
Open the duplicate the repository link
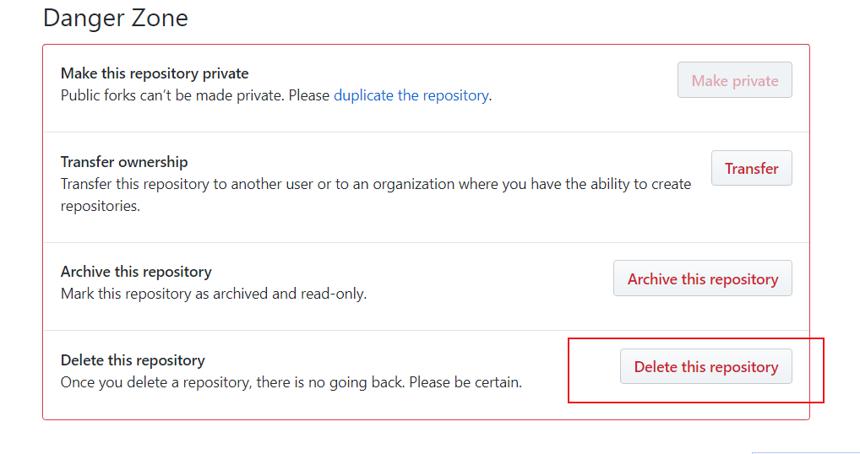click(x=411, y=95)
